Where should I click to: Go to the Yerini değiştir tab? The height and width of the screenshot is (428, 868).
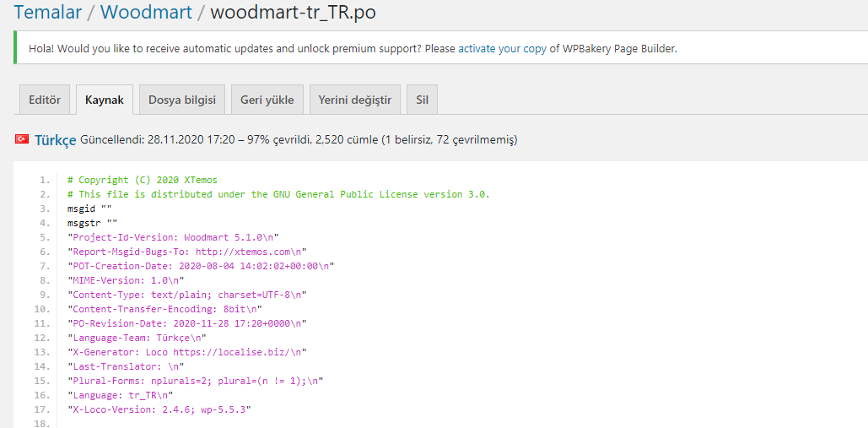pyautogui.click(x=355, y=100)
